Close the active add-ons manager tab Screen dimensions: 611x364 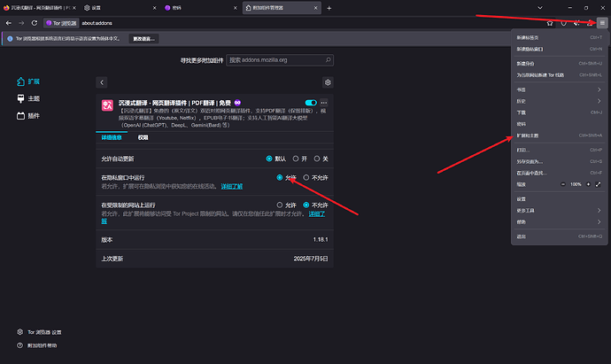point(315,8)
